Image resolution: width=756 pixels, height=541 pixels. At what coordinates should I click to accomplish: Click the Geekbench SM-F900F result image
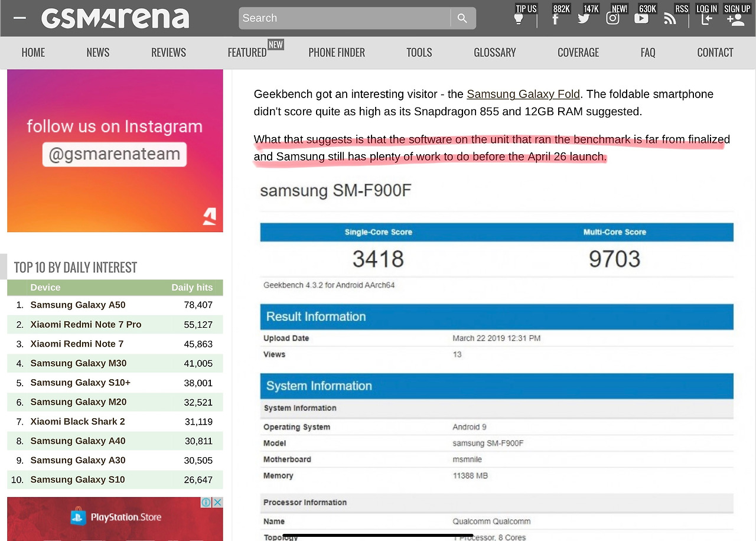click(497, 359)
